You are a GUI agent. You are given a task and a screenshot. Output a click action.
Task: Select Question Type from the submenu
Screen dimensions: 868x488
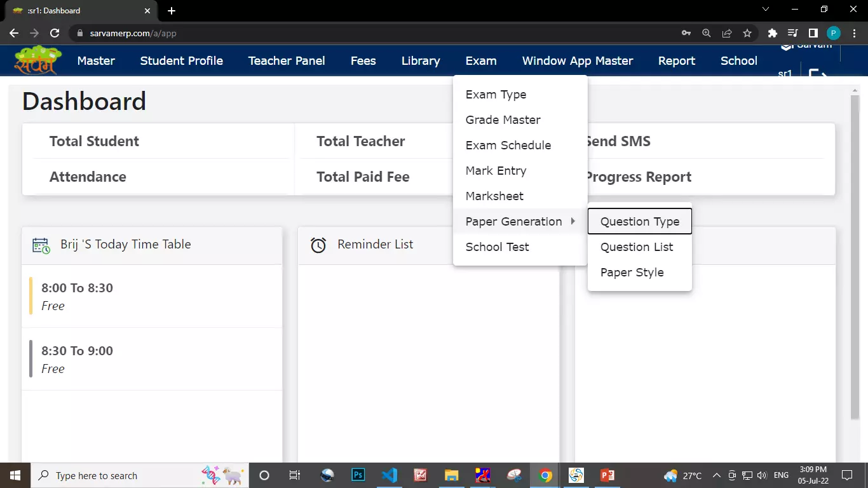point(639,221)
